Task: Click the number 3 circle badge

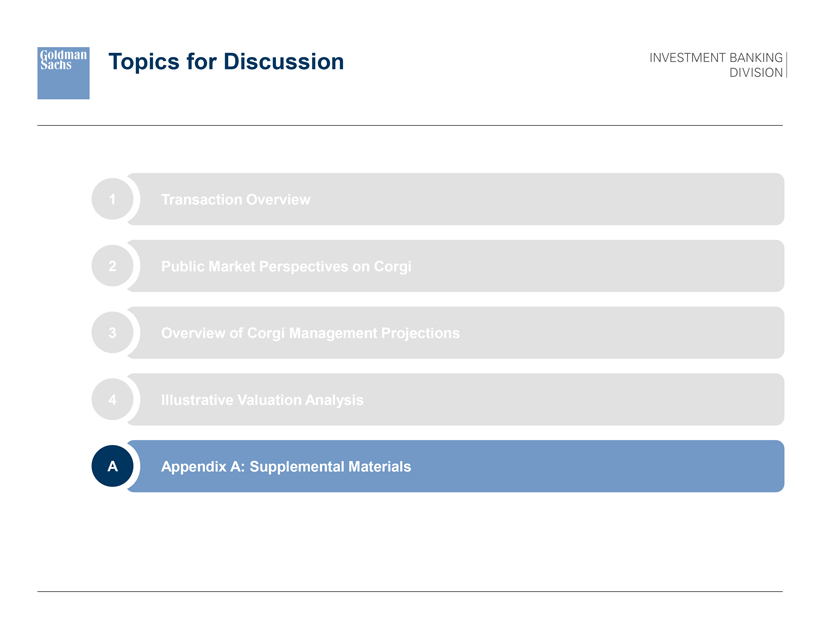Action: [x=113, y=333]
